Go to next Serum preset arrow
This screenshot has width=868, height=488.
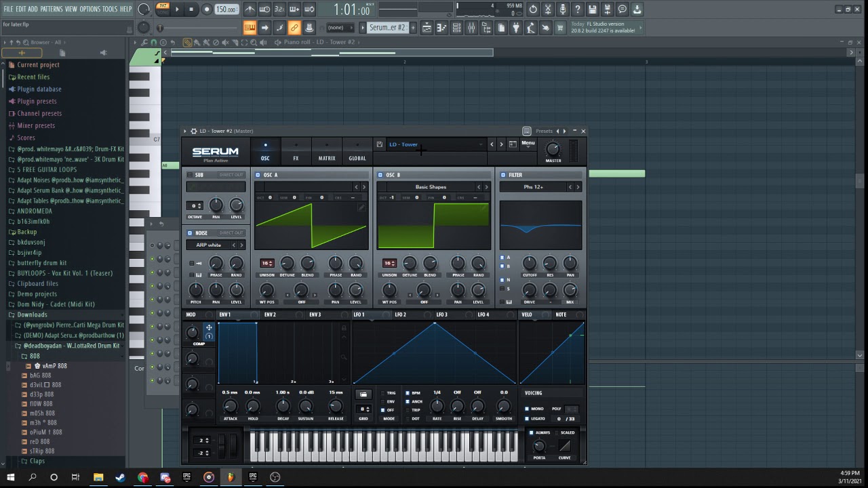click(501, 144)
